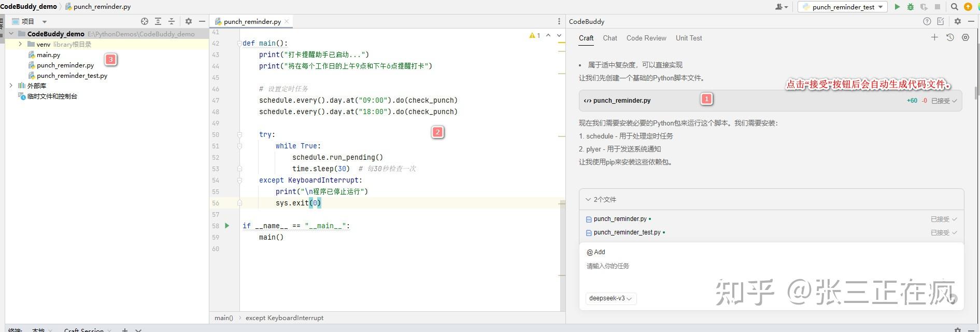Open editor tabs more-options menu

[x=559, y=21]
